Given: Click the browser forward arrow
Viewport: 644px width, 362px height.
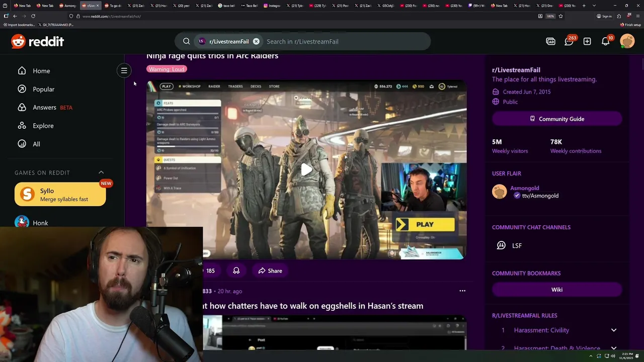Looking at the screenshot, I should 24,16.
